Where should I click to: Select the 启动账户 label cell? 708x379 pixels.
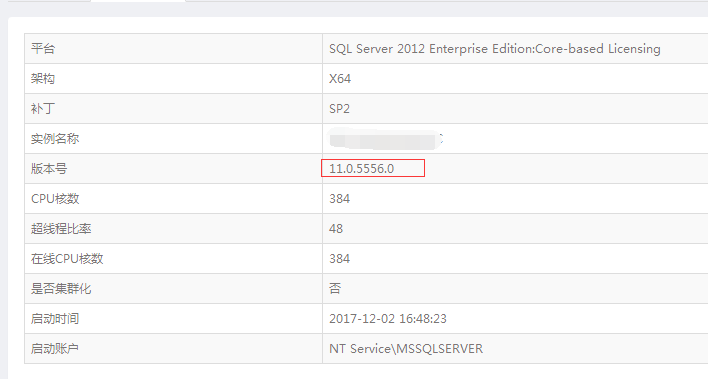(x=173, y=348)
